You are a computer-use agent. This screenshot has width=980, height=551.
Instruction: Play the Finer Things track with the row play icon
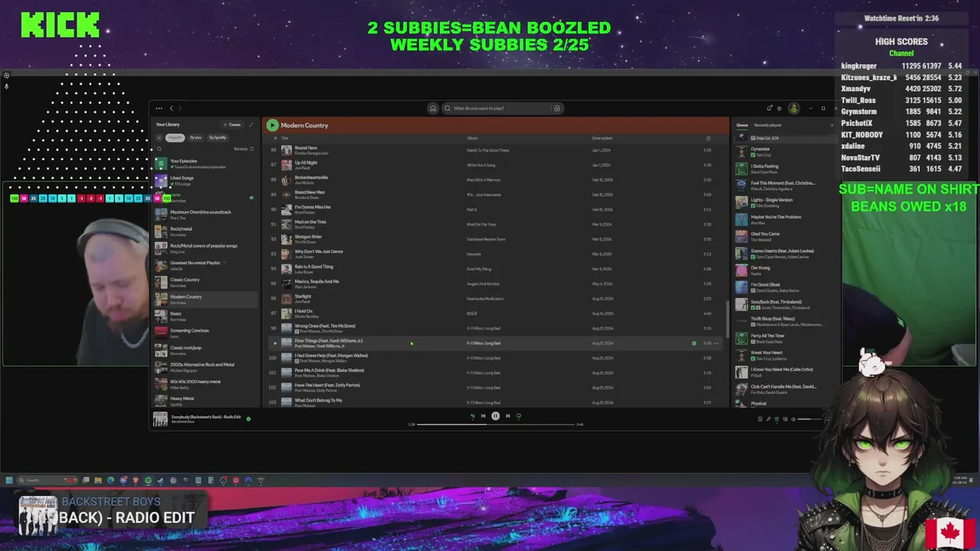(275, 343)
